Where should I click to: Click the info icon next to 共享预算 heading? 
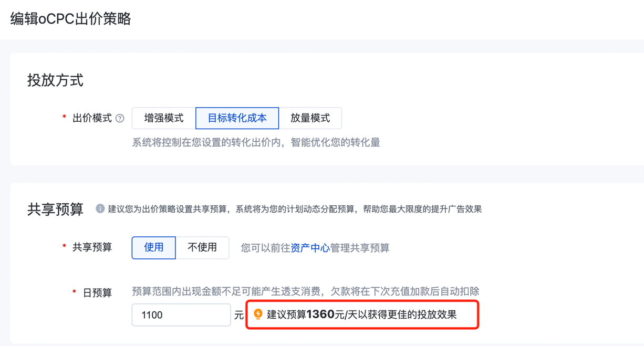100,208
